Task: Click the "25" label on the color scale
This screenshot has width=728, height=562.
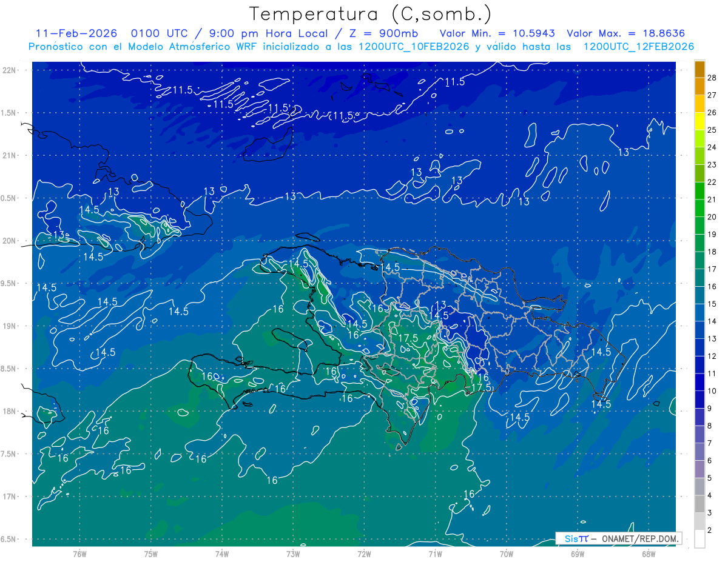Action: 712,130
